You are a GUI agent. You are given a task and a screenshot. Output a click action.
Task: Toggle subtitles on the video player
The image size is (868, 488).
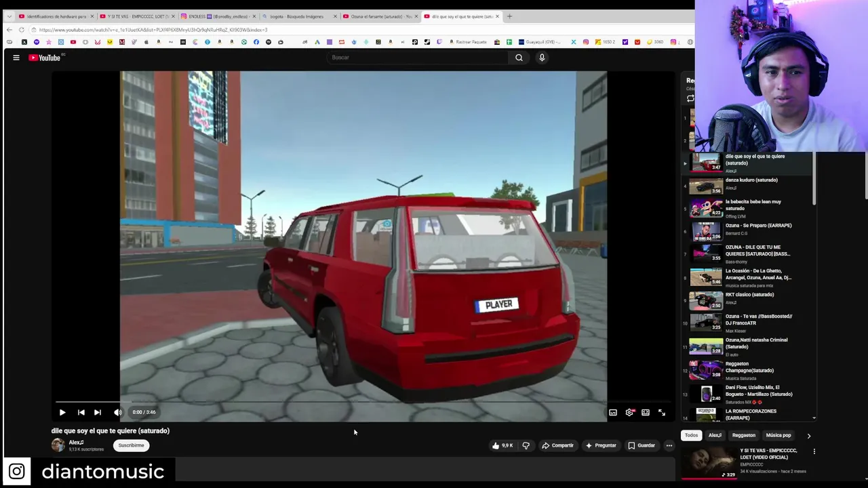click(x=612, y=412)
